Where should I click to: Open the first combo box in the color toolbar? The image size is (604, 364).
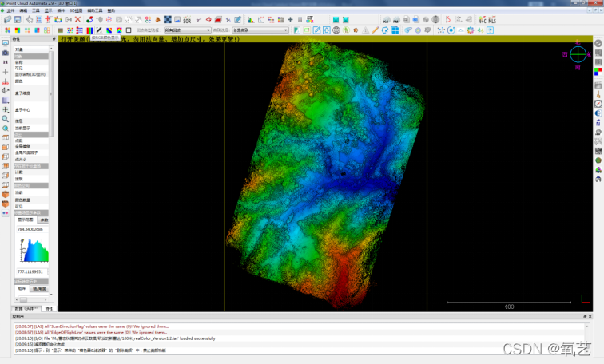pyautogui.click(x=187, y=30)
